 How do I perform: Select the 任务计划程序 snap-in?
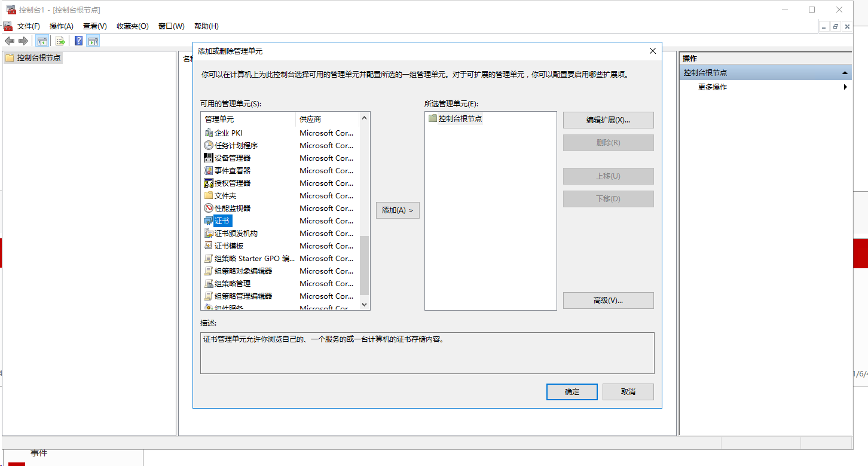point(233,145)
